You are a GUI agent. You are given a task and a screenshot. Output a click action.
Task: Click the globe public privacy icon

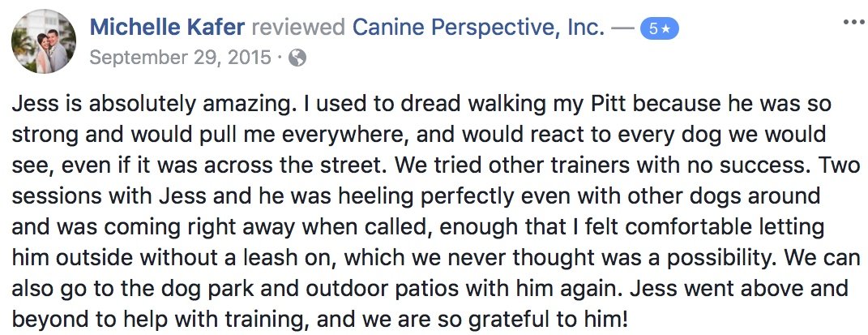297,58
